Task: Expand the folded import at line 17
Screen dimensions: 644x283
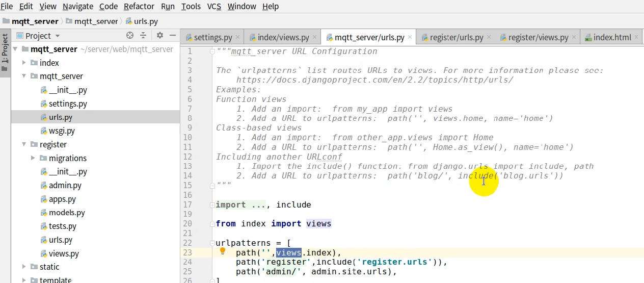Action: [x=212, y=205]
